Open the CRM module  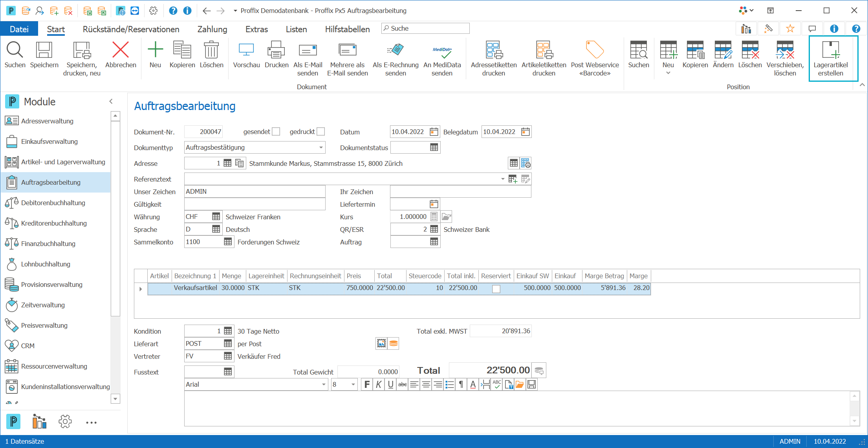[x=56, y=346]
